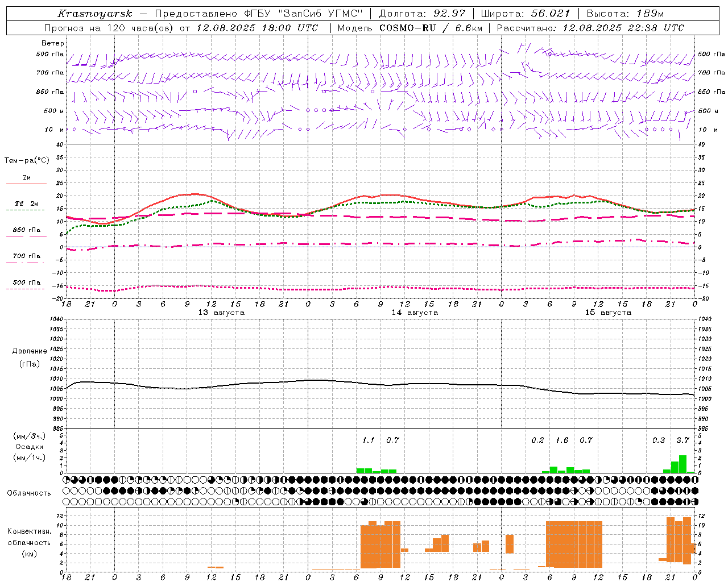
Task: Click the (мм/3ч.) units label
Action: 29,436
